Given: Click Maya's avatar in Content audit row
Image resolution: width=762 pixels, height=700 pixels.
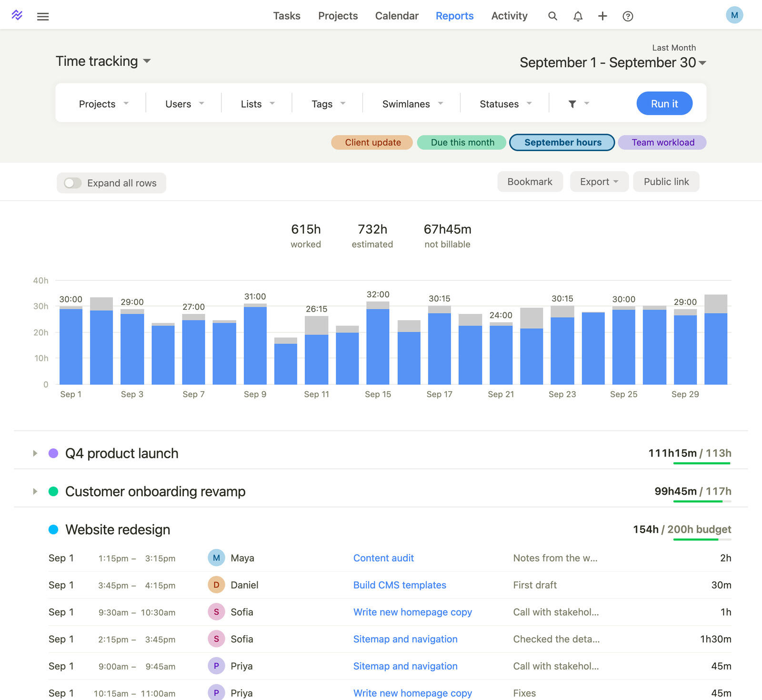Looking at the screenshot, I should [x=216, y=558].
